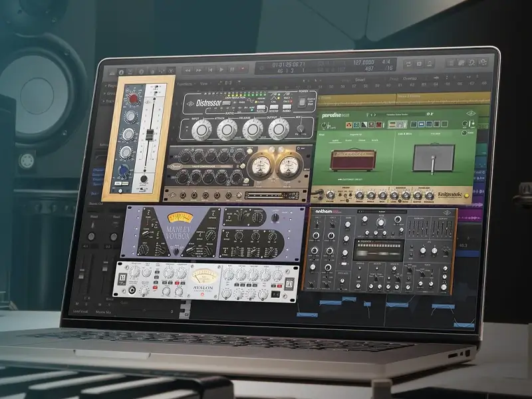The image size is (532, 399).
Task: Open the Browsers icon at far right
Action: 483,62
